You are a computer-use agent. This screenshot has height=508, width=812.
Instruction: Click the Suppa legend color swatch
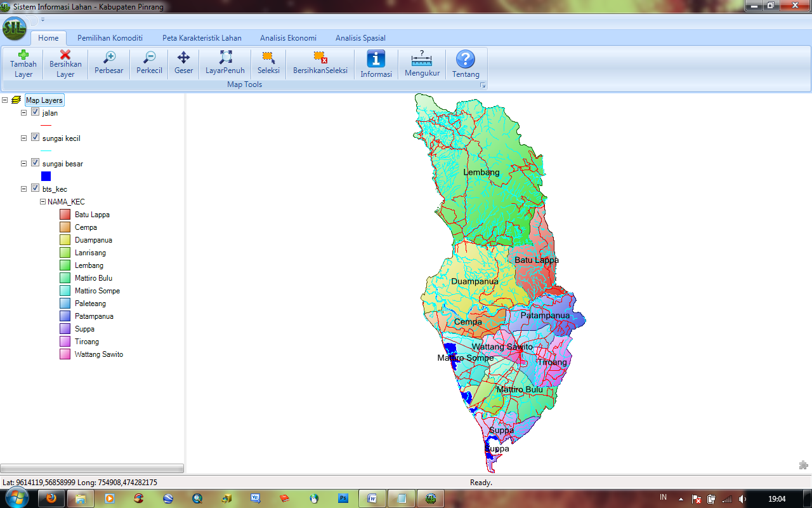coord(63,328)
